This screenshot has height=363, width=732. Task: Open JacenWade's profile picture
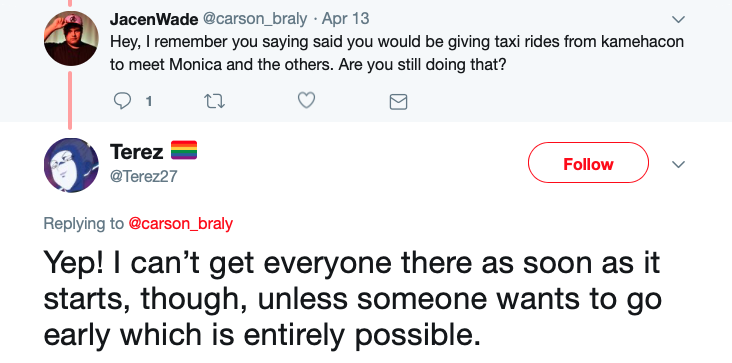coord(71,38)
